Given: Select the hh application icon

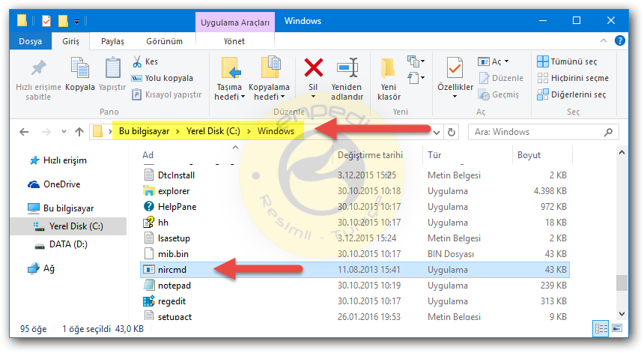Looking at the screenshot, I should click(x=148, y=223).
